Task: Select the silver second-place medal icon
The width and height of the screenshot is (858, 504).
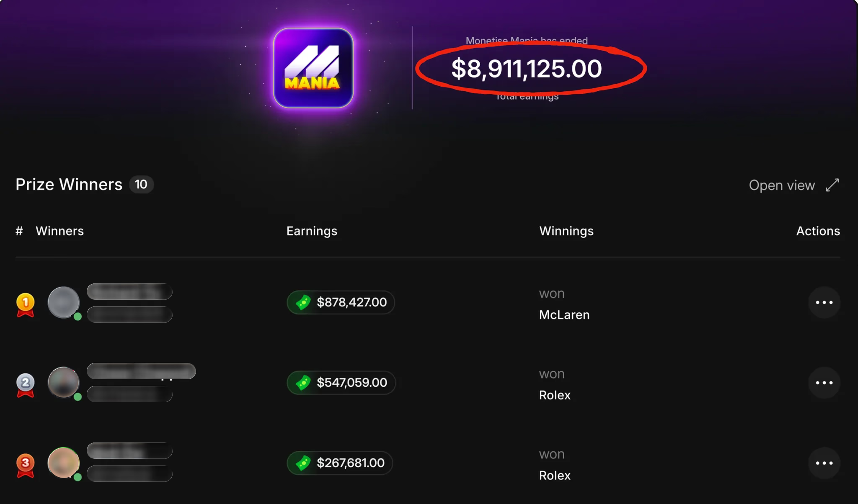Action: point(25,382)
